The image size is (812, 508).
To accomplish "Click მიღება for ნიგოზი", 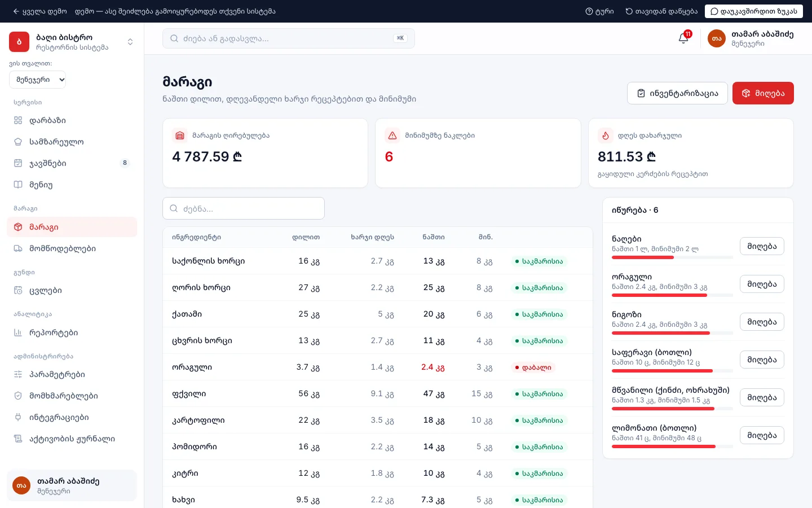I will [x=762, y=322].
